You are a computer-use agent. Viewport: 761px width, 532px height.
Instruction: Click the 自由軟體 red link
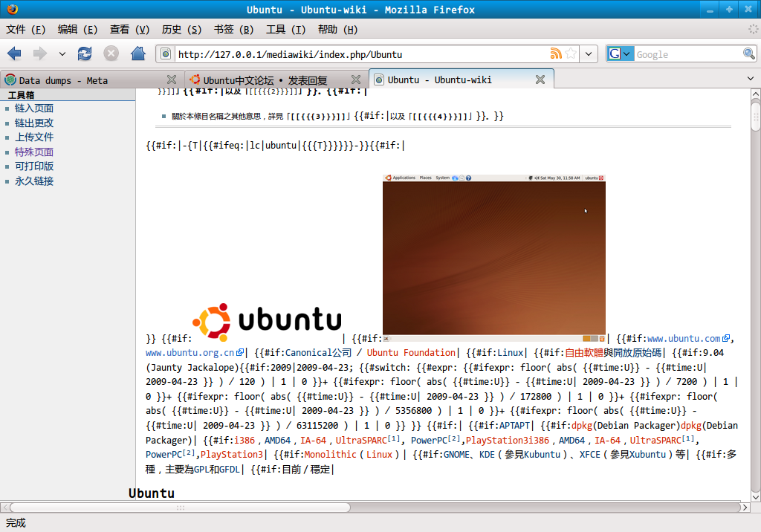(x=584, y=353)
